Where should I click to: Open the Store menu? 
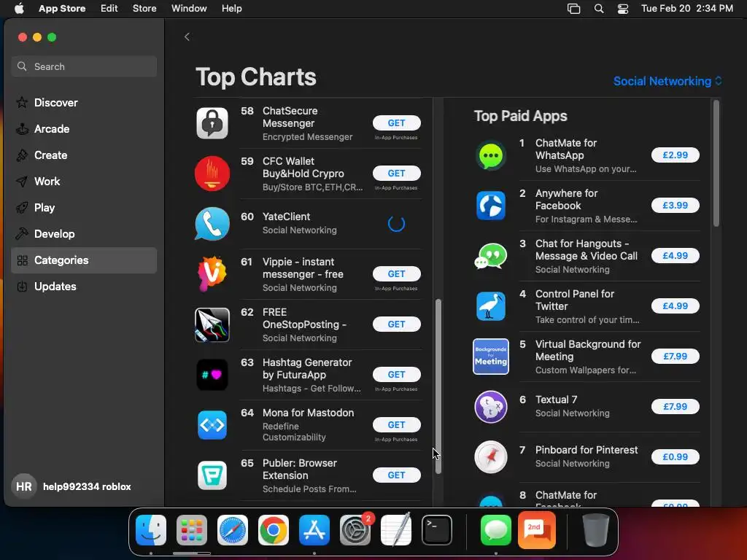click(144, 9)
